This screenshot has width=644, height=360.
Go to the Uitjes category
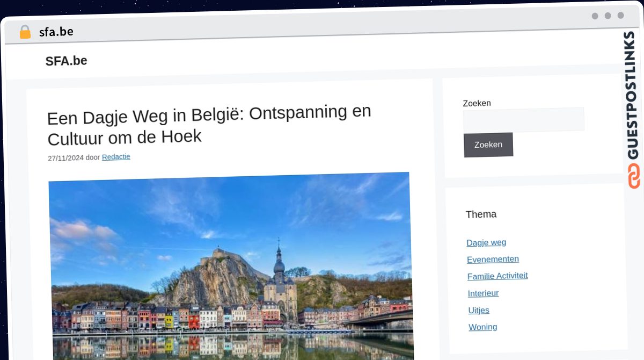pyautogui.click(x=479, y=310)
